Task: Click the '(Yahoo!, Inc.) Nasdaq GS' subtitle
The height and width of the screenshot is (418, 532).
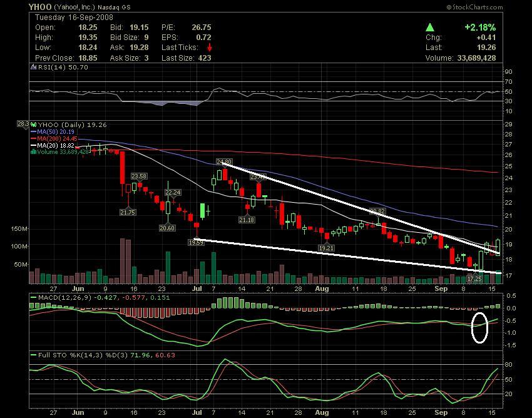Action: point(92,7)
